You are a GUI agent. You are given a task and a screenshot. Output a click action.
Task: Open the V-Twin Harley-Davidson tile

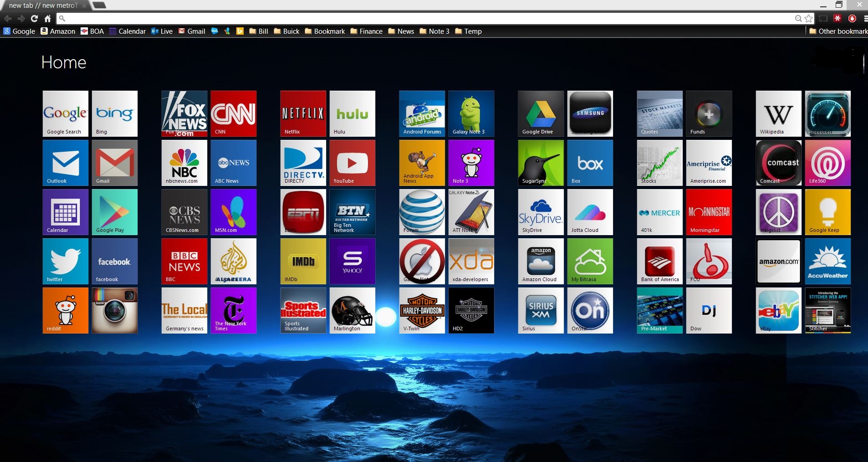click(422, 310)
